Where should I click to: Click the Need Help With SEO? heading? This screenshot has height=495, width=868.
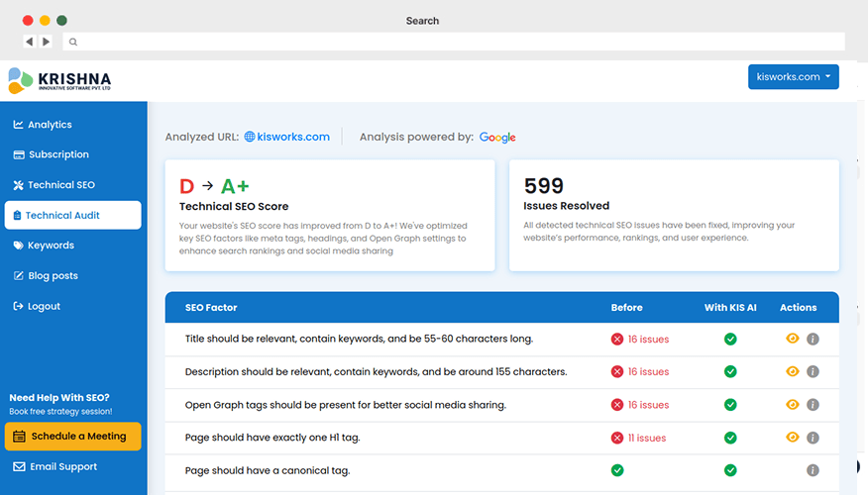click(59, 398)
